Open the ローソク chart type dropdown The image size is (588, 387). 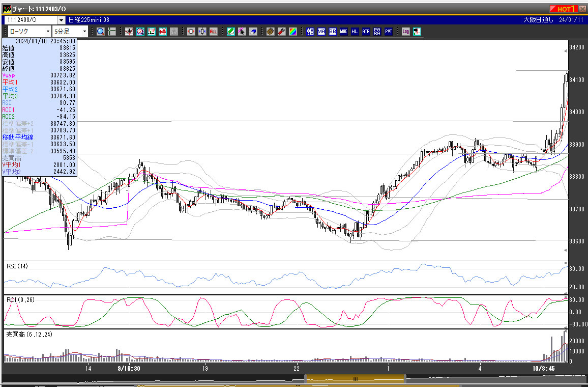[x=47, y=32]
